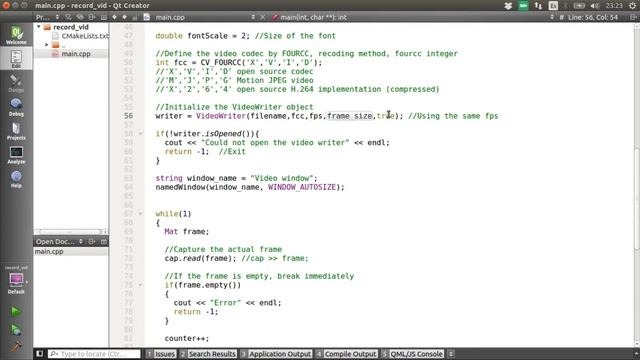Select main.cpp in Open Documents list
Image resolution: width=640 pixels, height=360 pixels.
[49, 251]
